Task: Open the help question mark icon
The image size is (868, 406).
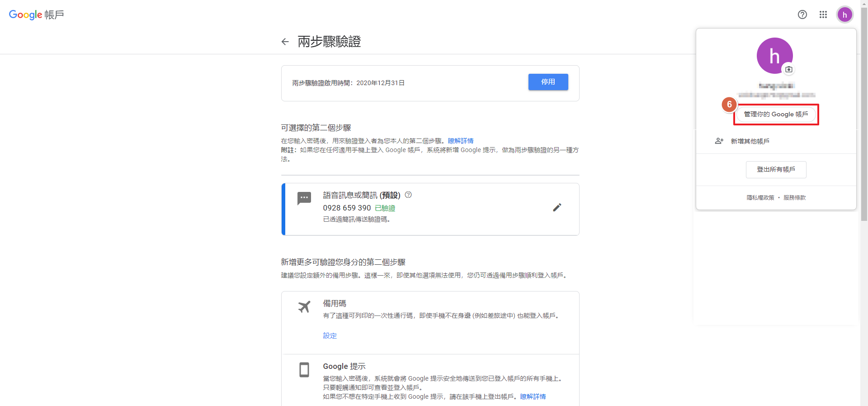Action: click(802, 14)
